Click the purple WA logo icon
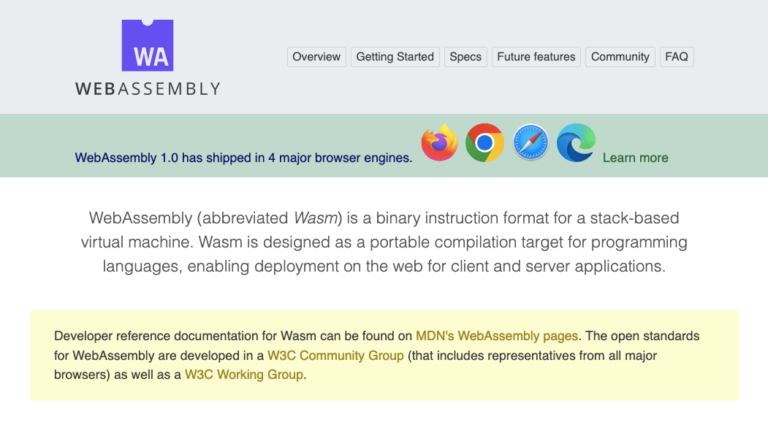 pyautogui.click(x=147, y=46)
